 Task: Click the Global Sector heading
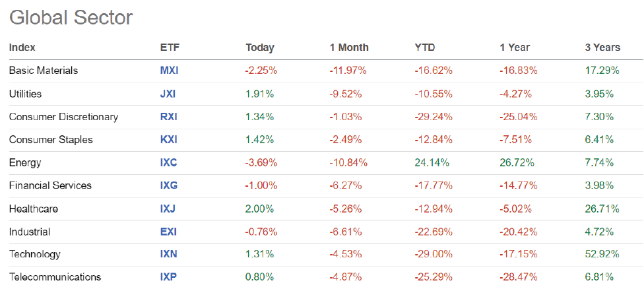pos(71,18)
